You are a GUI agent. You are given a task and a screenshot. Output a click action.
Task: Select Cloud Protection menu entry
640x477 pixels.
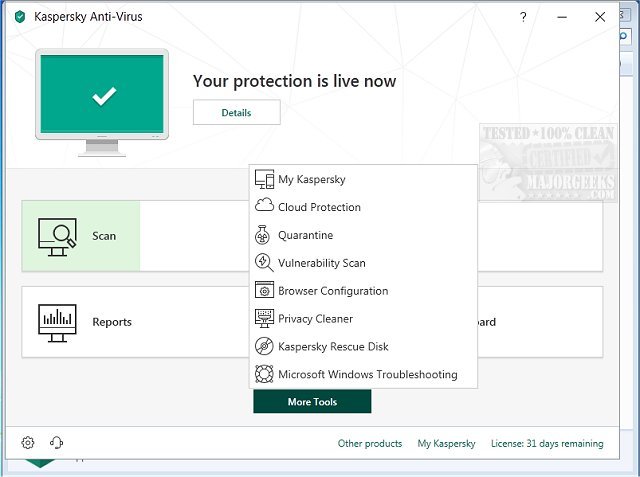(x=319, y=207)
